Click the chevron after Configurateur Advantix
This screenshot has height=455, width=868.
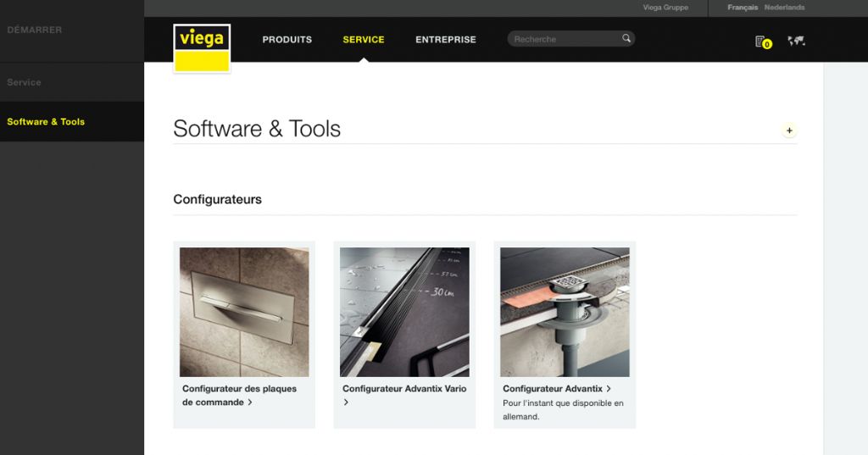(x=609, y=389)
